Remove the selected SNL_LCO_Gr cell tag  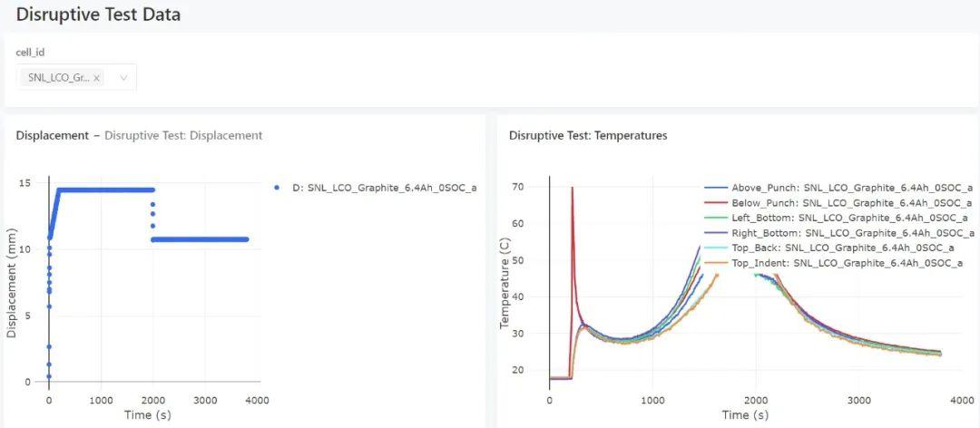point(97,78)
